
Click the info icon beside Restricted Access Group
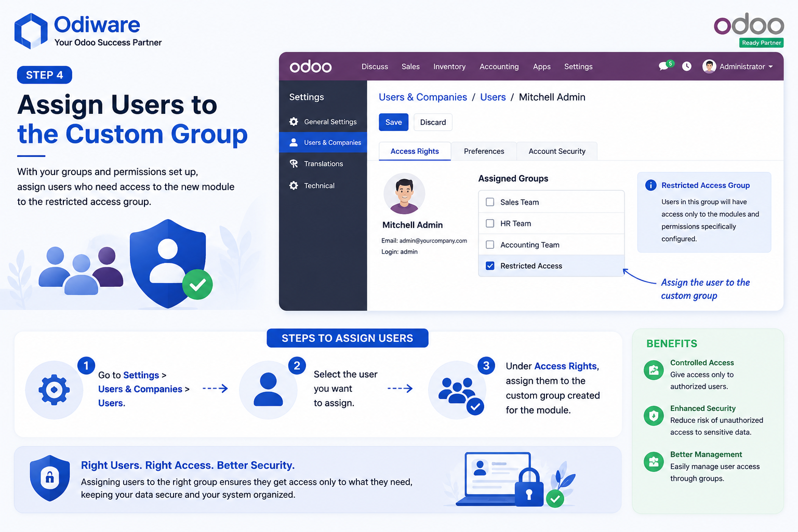pyautogui.click(x=650, y=185)
